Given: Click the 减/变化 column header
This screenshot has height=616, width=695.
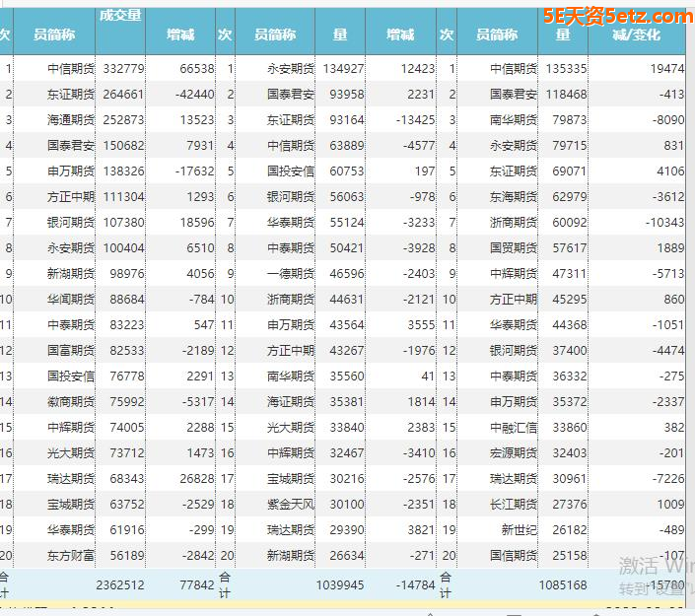Looking at the screenshot, I should click(x=637, y=34).
